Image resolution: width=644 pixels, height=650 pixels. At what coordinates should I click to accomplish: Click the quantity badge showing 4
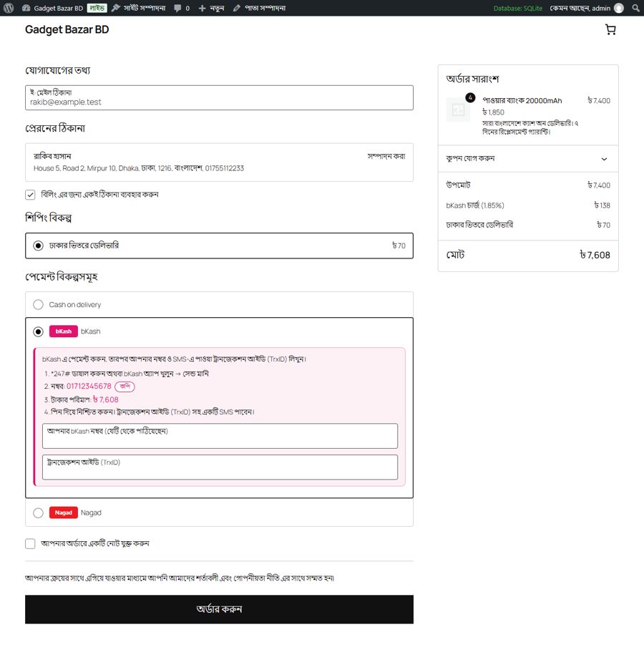tap(470, 98)
